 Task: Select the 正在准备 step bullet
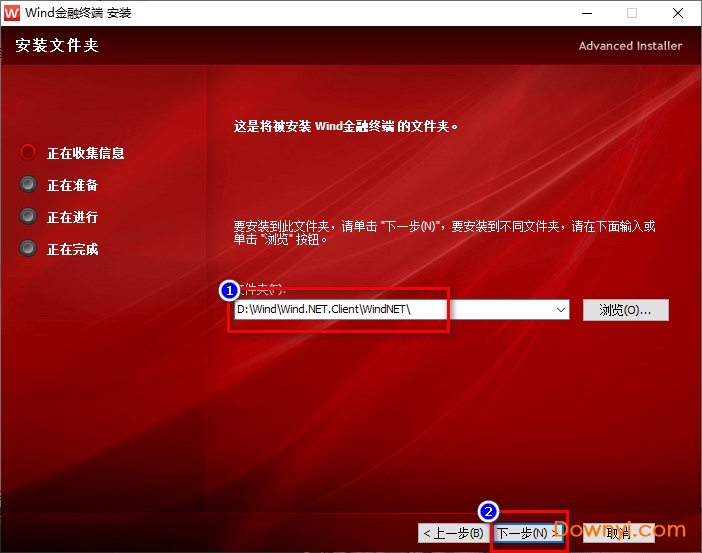(x=28, y=185)
